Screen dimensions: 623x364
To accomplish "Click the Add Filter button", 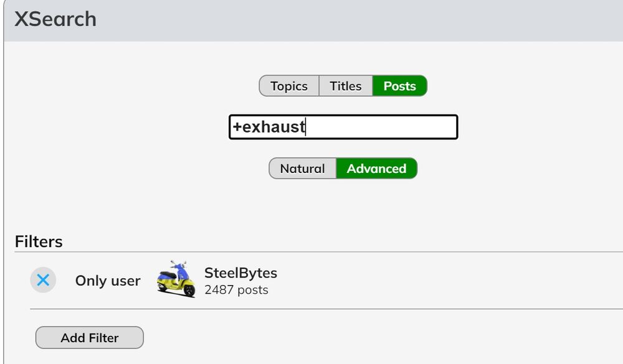I will (89, 337).
